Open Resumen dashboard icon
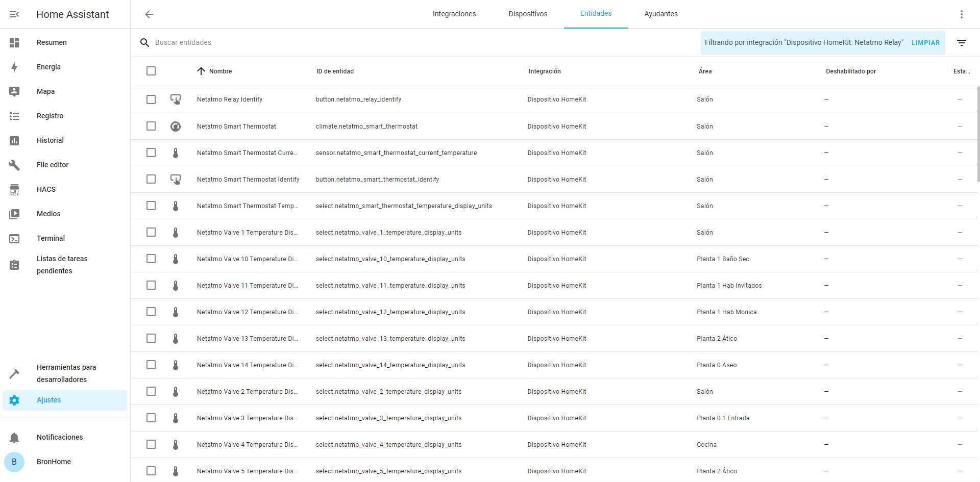980x482 pixels. pos(14,43)
